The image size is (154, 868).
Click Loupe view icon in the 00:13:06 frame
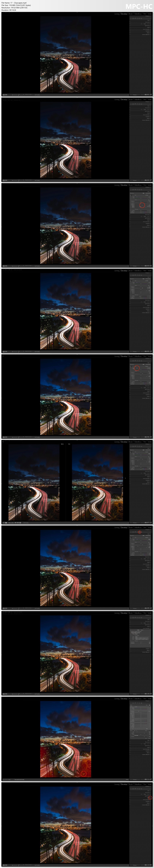4,865
